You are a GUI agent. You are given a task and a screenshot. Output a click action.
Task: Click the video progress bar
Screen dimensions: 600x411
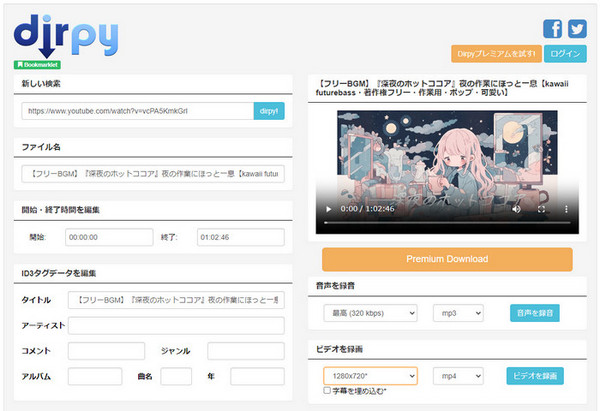coord(447,222)
